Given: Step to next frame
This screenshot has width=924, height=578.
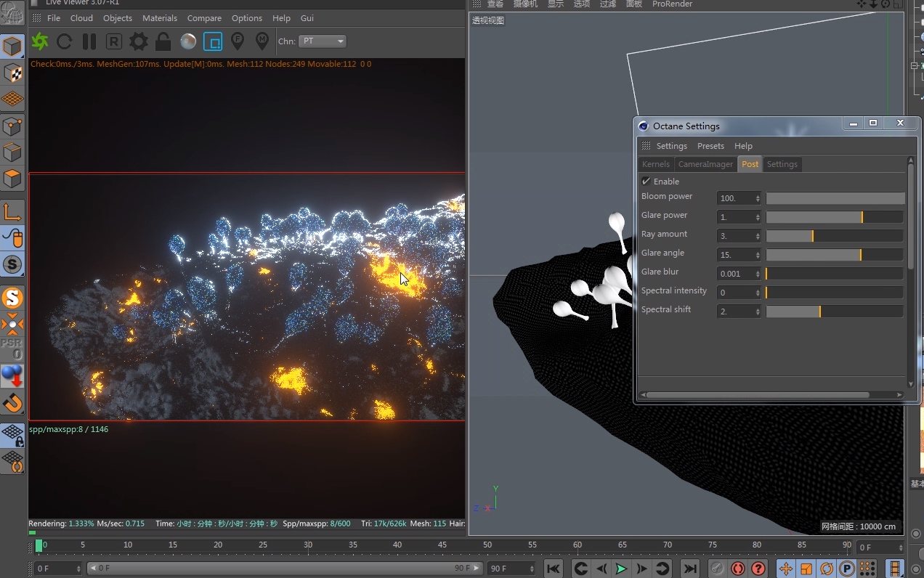Looking at the screenshot, I should coord(641,569).
